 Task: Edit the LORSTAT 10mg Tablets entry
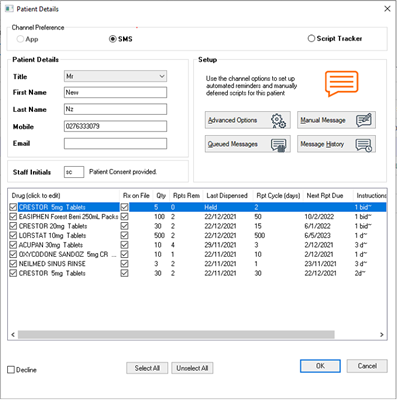pyautogui.click(x=52, y=236)
